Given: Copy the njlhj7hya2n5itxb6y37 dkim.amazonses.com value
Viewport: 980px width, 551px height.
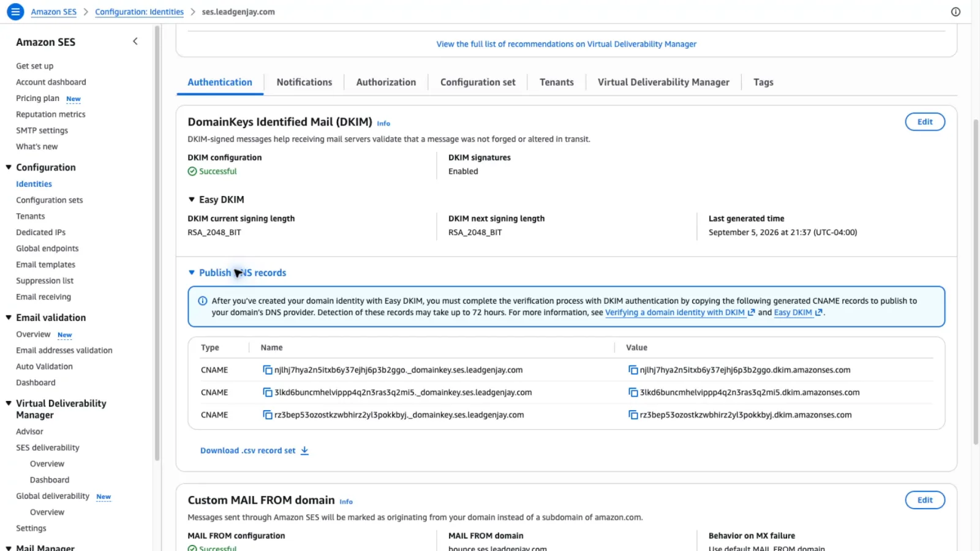Looking at the screenshot, I should (x=633, y=370).
